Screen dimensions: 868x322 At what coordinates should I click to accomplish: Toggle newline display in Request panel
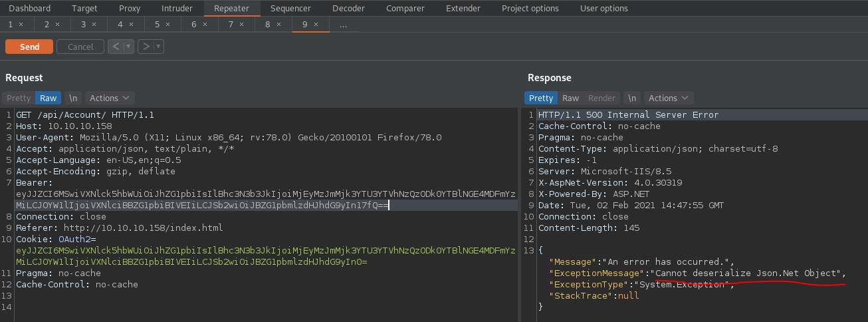click(x=73, y=98)
